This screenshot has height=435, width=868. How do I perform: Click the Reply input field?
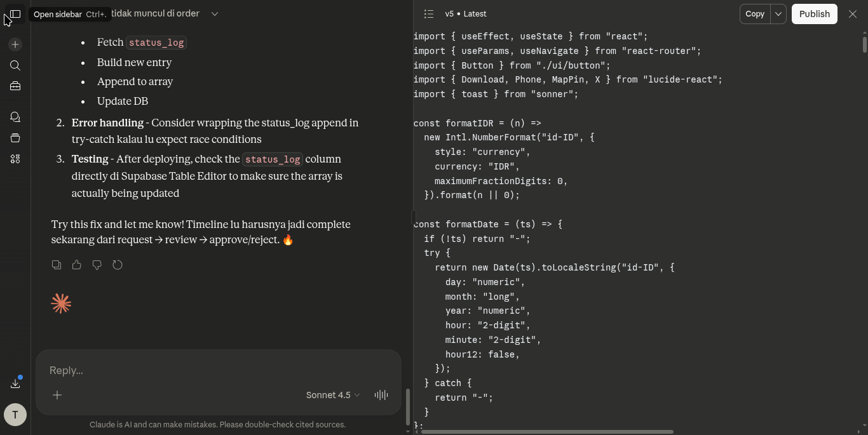point(191,370)
